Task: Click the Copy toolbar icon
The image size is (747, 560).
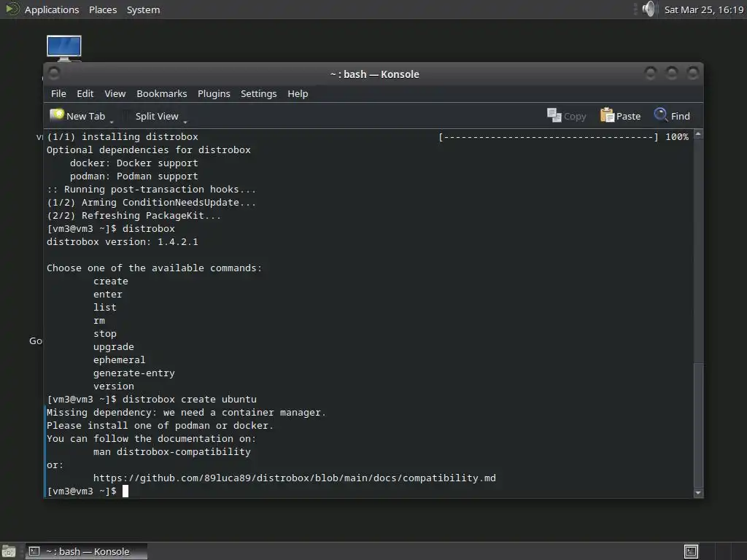Action: pyautogui.click(x=554, y=115)
